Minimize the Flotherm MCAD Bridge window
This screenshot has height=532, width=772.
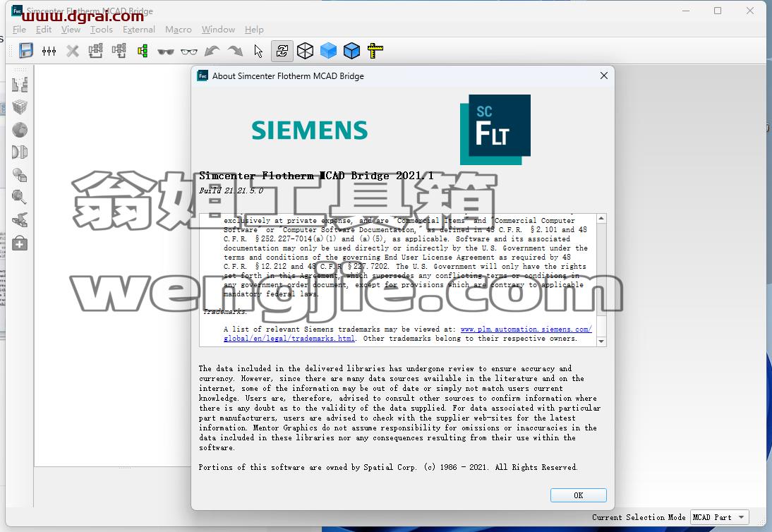(686, 11)
